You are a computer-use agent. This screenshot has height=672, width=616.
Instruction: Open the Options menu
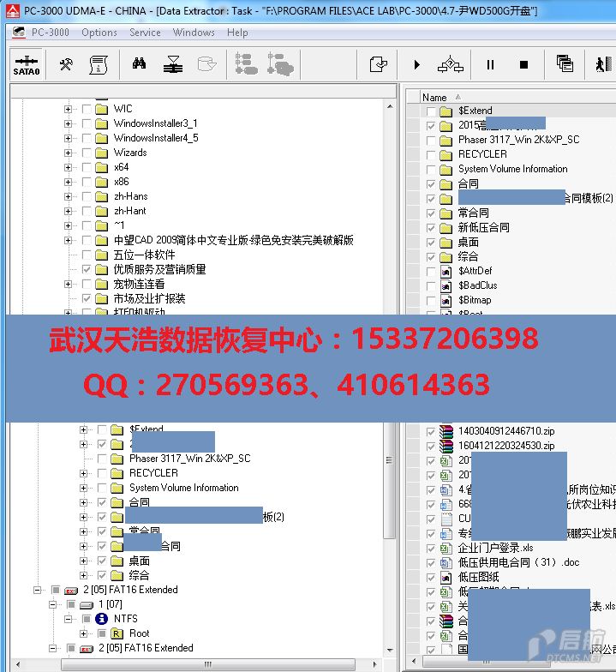click(x=99, y=33)
